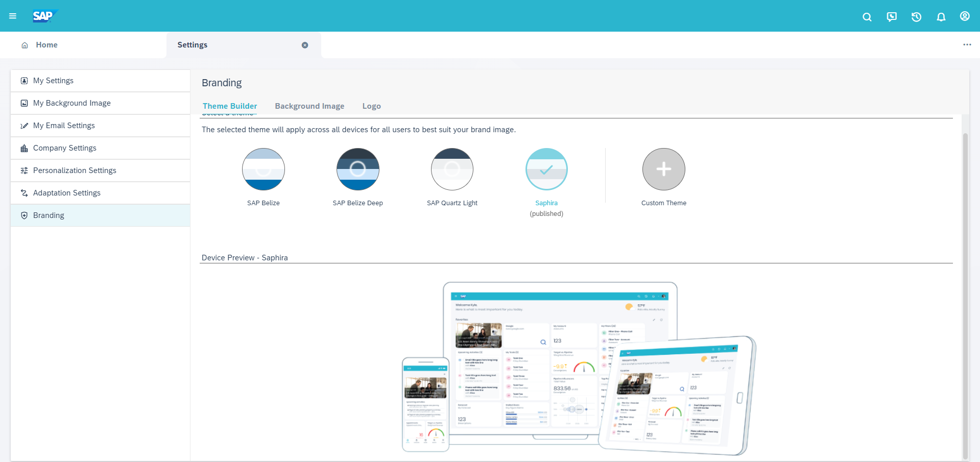980x462 pixels.
Task: Click the Personalization Settings sliders icon
Action: [x=24, y=171]
